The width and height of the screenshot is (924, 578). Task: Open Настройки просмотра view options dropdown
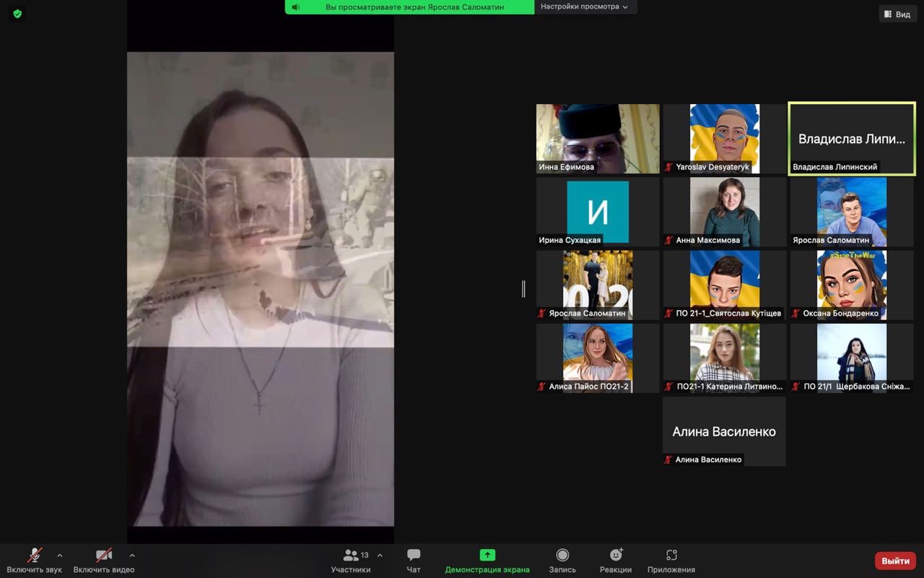click(x=585, y=7)
